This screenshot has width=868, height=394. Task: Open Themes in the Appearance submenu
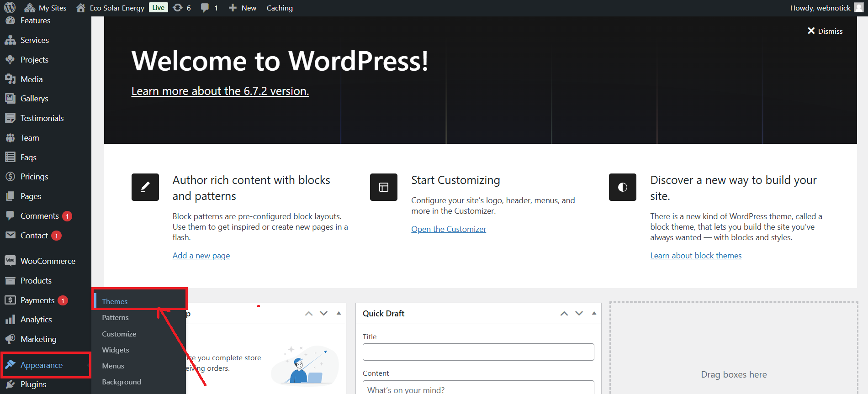tap(115, 301)
